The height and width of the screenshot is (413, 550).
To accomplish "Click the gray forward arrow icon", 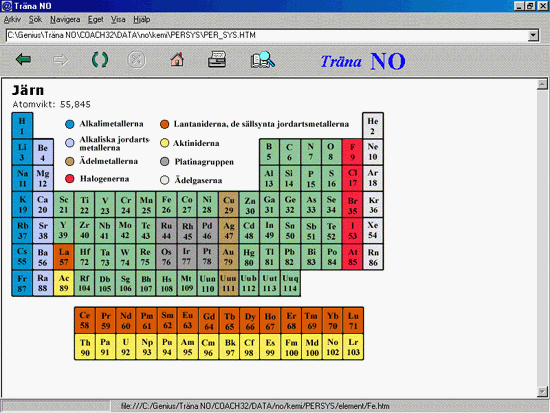I will (x=60, y=60).
